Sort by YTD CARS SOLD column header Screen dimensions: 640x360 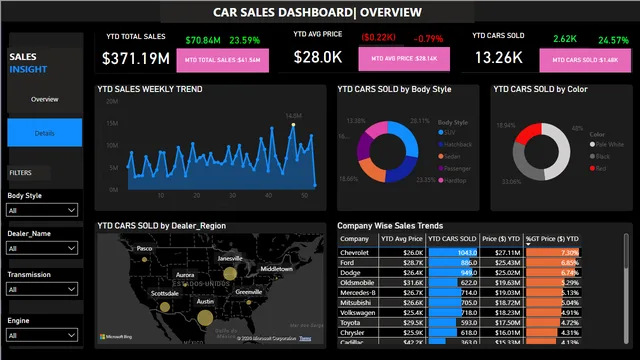click(x=452, y=239)
